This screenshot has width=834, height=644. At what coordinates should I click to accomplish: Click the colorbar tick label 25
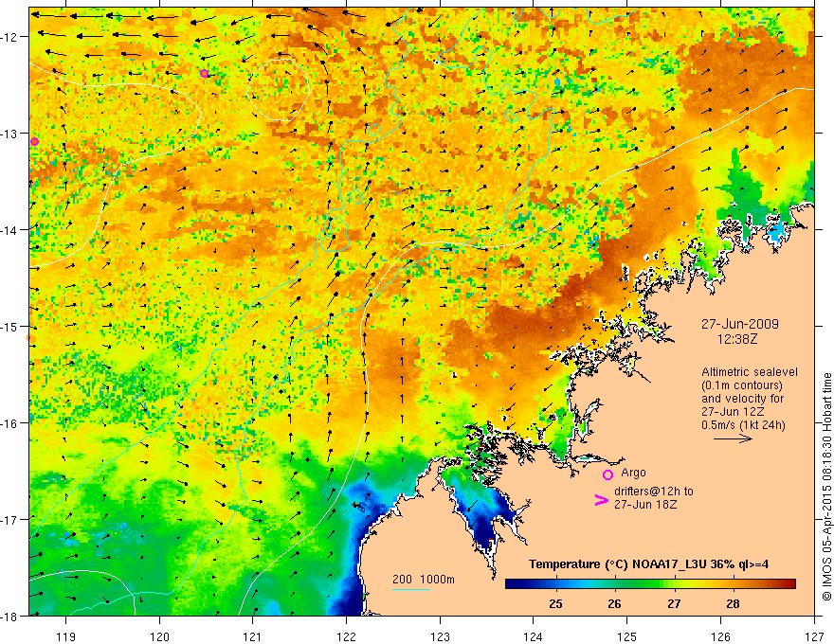coord(555,604)
